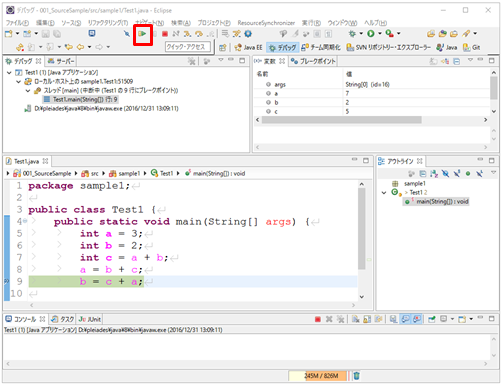Click the Step Into toolbar icon

187,34
